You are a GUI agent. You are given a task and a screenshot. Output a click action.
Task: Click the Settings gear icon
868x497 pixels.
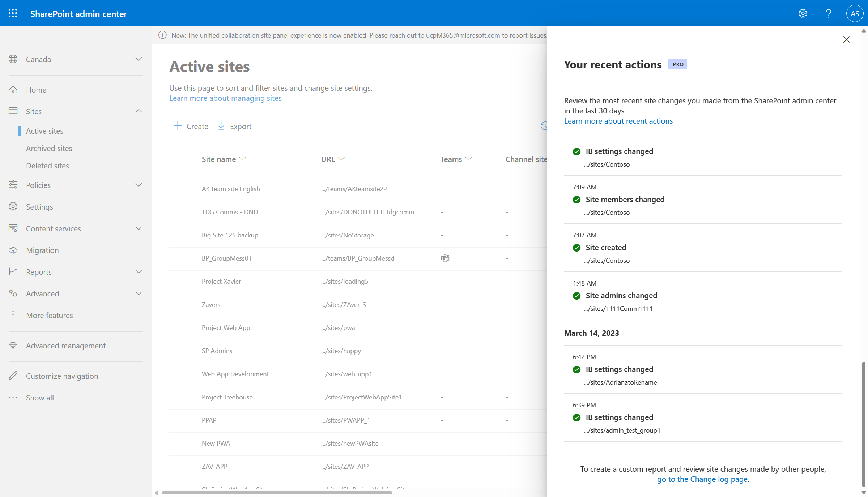803,13
